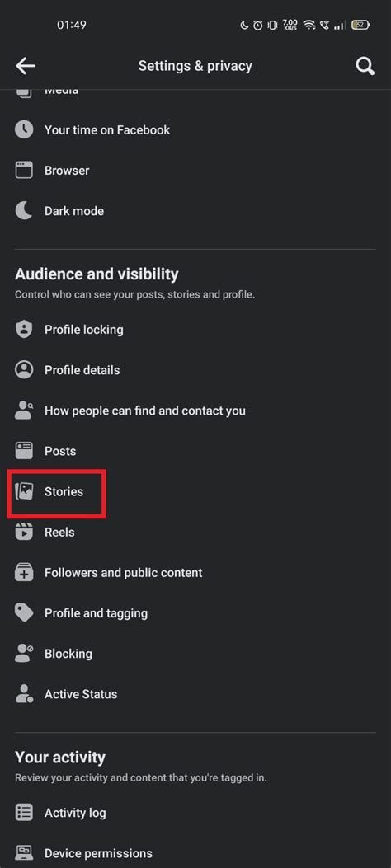
Task: Tap the Dark mode moon icon
Action: click(24, 211)
